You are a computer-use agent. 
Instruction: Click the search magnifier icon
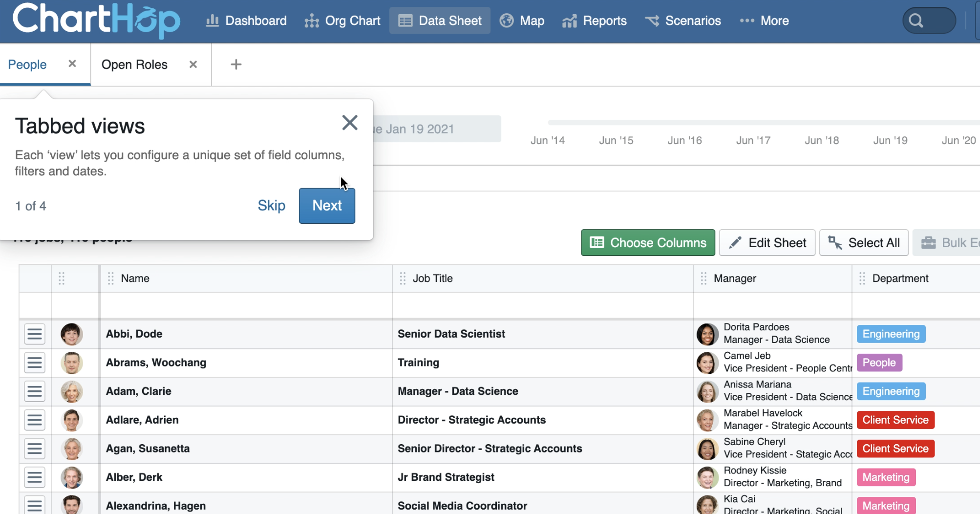coord(916,21)
